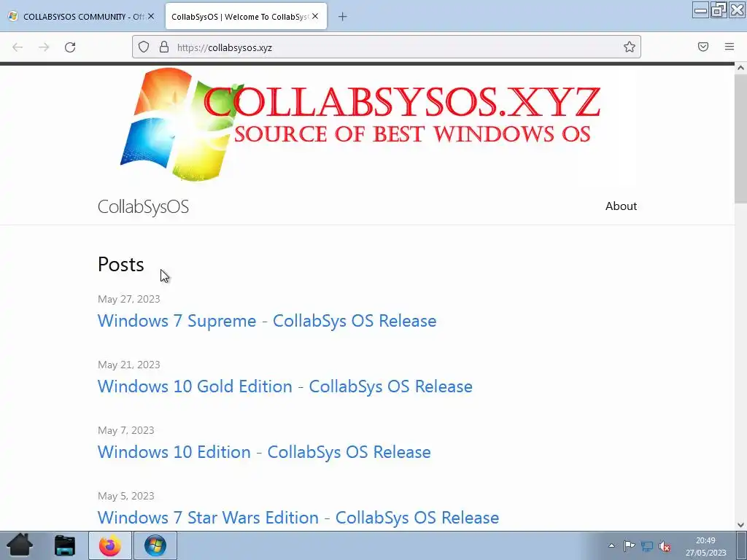Click the Windows orb taskbar button
Viewport: 747px width, 560px height.
click(155, 545)
